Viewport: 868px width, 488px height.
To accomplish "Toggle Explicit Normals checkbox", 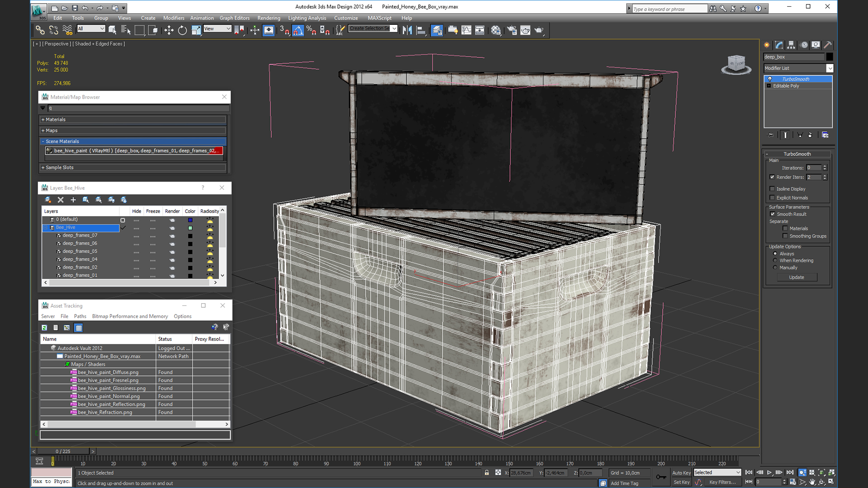I will (x=772, y=197).
